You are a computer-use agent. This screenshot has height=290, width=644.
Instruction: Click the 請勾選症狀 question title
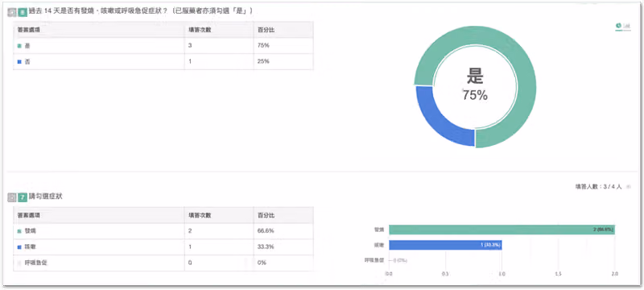coord(46,197)
